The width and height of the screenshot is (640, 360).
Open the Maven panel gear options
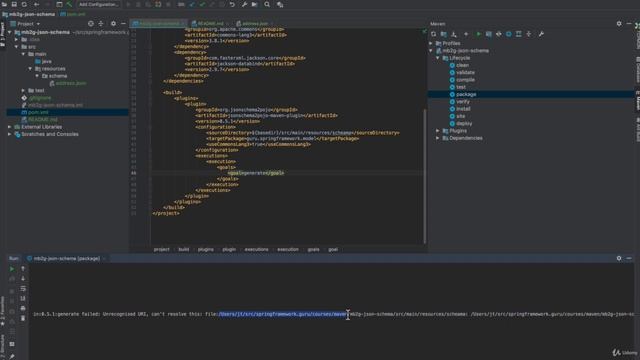[619, 24]
